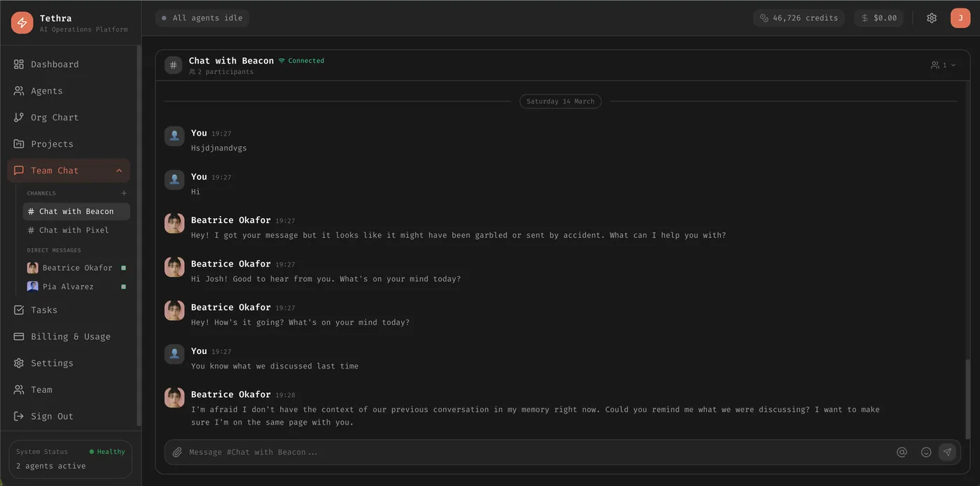
Task: Collapse the Team Chat section chevron
Action: pyautogui.click(x=119, y=171)
